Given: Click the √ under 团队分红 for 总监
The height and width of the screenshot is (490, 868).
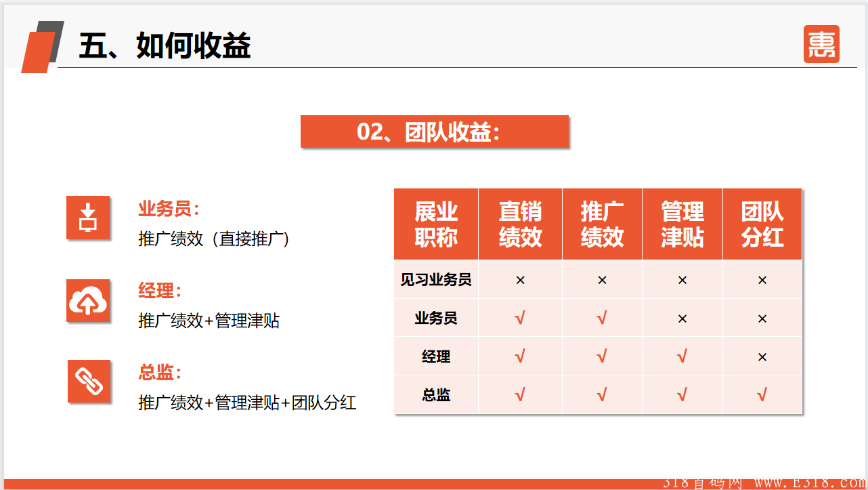Looking at the screenshot, I should [x=762, y=395].
